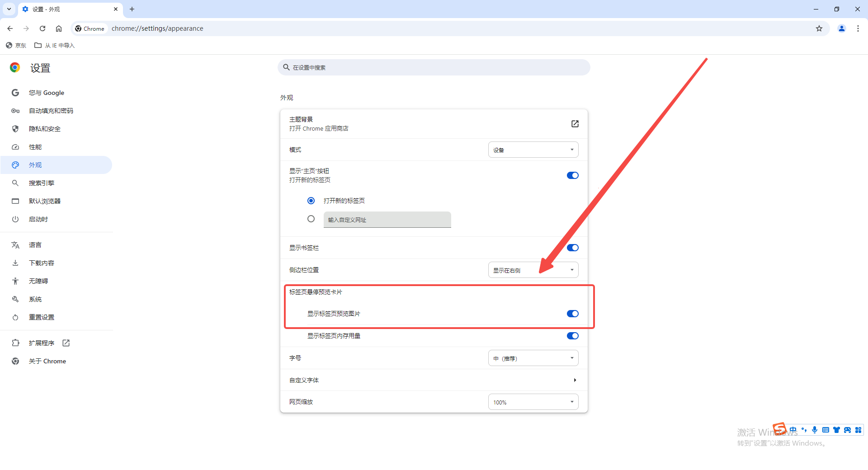Toggle 显示书签栏 switch
The height and width of the screenshot is (470, 868).
[573, 248]
